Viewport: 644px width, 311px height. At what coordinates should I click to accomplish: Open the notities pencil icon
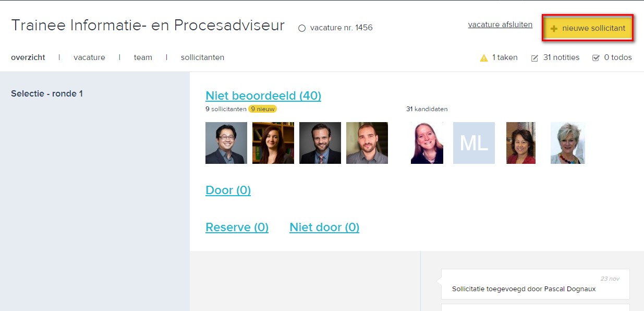[x=534, y=58]
